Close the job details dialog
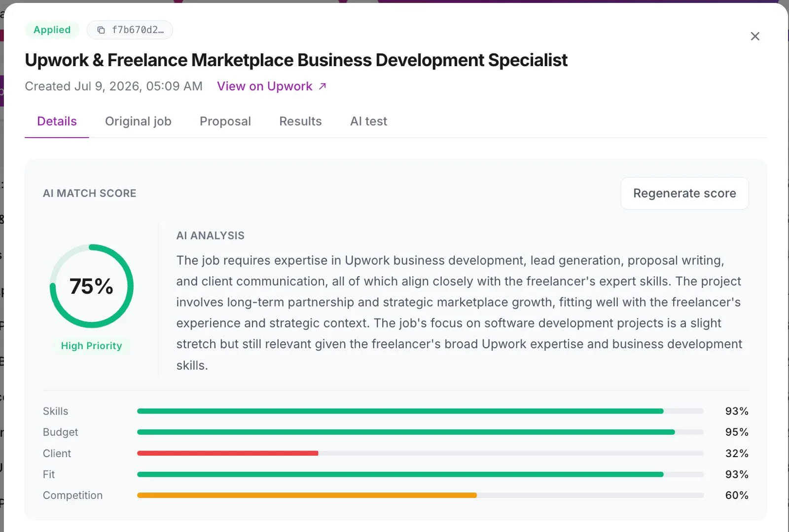 754,36
